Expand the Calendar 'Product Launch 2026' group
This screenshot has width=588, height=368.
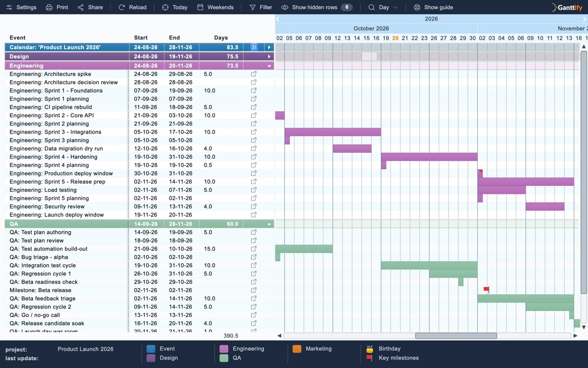pos(269,47)
